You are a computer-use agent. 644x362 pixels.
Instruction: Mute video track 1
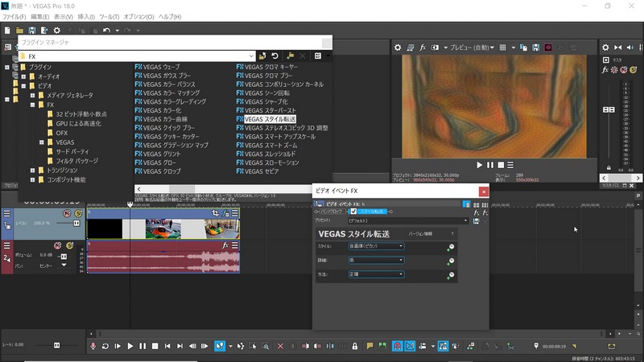coord(67,213)
